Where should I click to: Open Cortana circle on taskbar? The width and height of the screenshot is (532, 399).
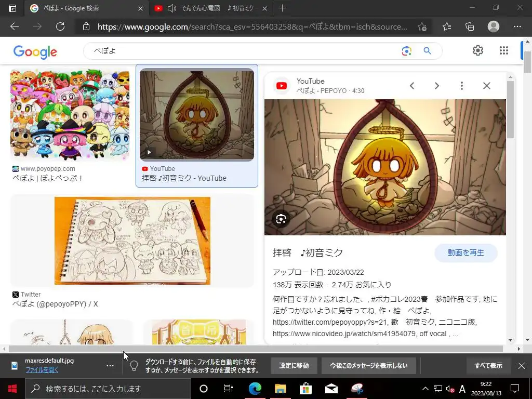point(203,389)
